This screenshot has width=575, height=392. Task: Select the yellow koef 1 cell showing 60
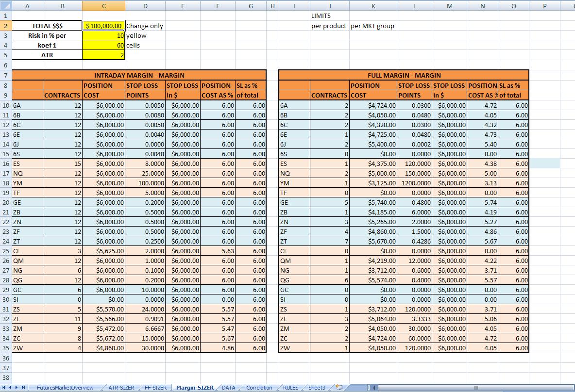click(104, 45)
